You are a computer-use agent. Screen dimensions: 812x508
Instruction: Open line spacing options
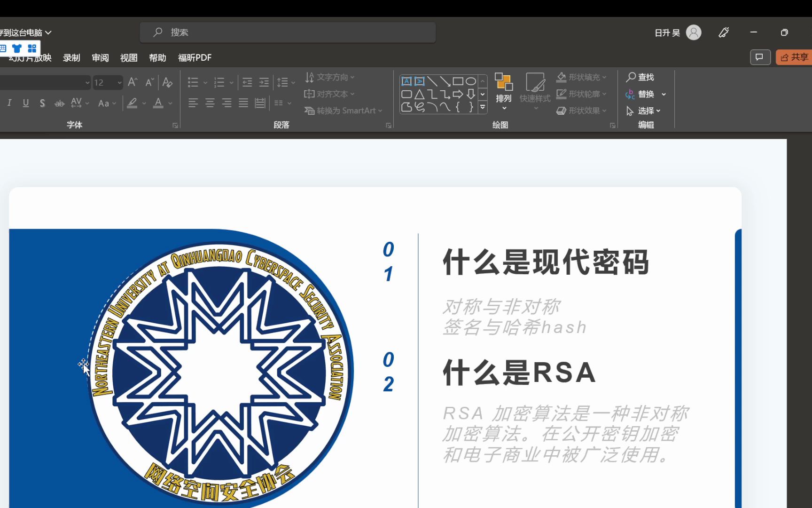(286, 82)
